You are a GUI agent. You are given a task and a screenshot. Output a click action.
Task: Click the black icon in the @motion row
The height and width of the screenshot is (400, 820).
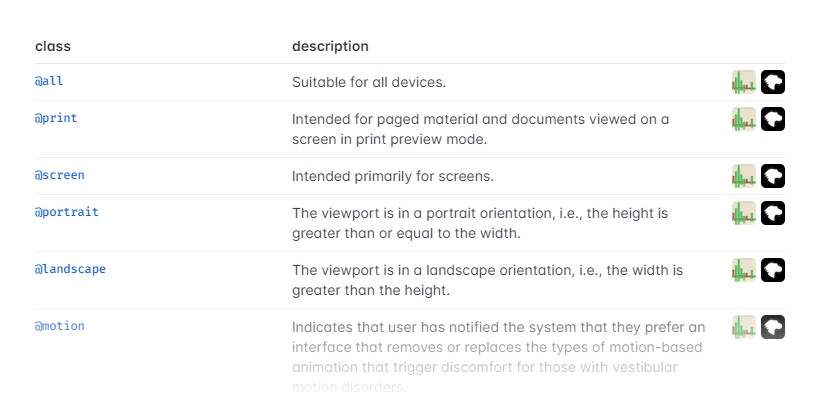(x=773, y=327)
